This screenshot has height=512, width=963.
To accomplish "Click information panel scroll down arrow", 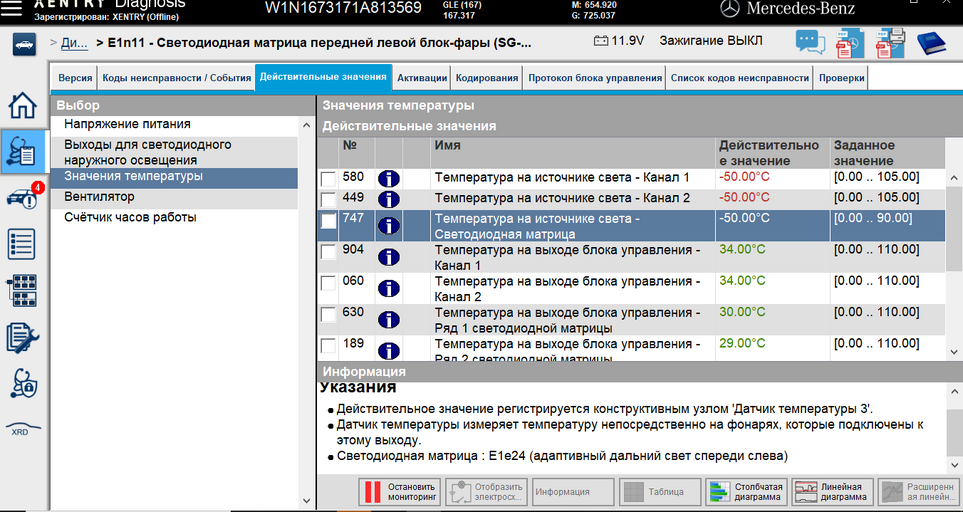I will 954,465.
